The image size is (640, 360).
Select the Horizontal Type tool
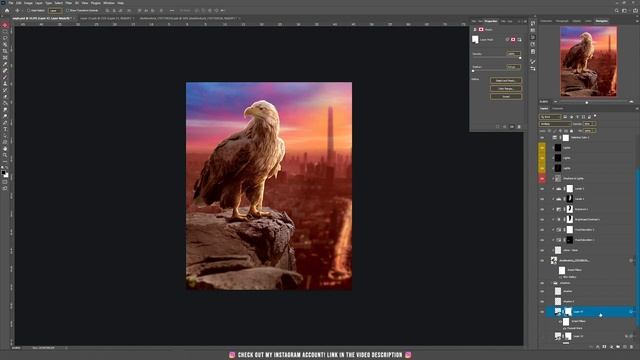(5, 129)
